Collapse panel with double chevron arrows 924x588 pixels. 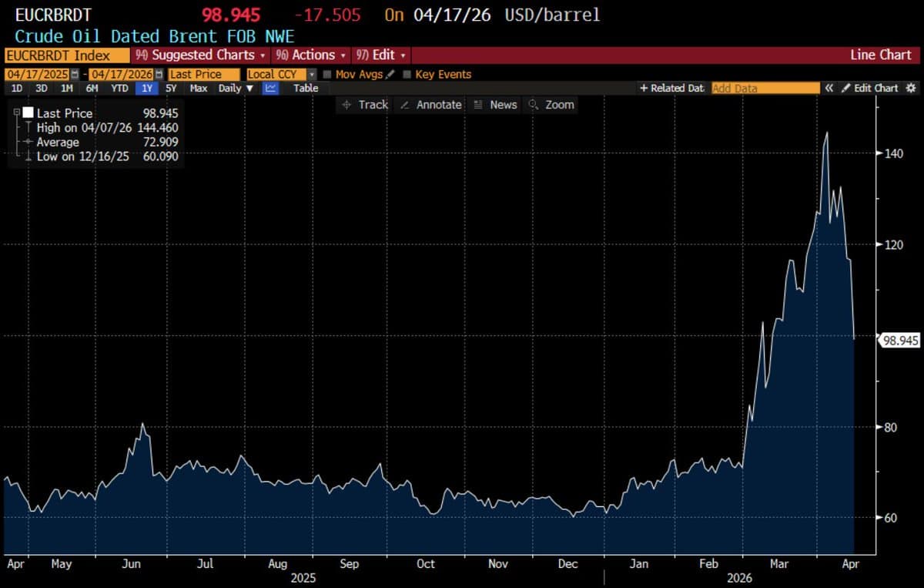(x=829, y=89)
